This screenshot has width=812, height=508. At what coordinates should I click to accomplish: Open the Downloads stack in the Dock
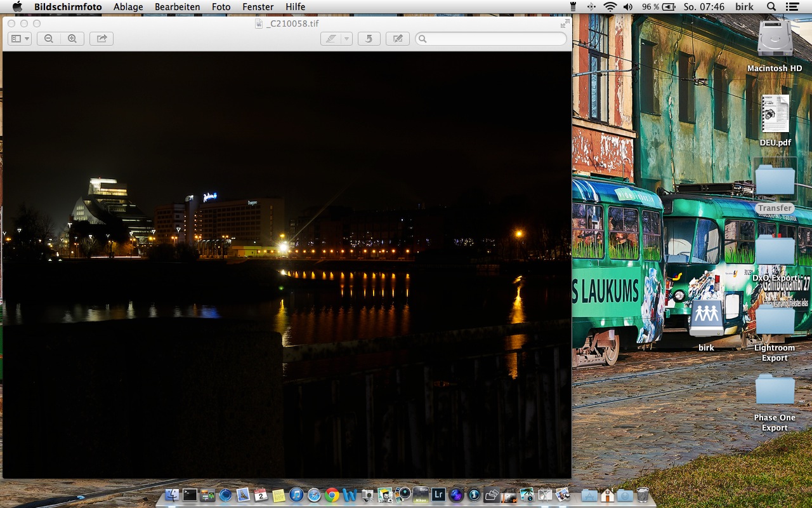click(625, 495)
